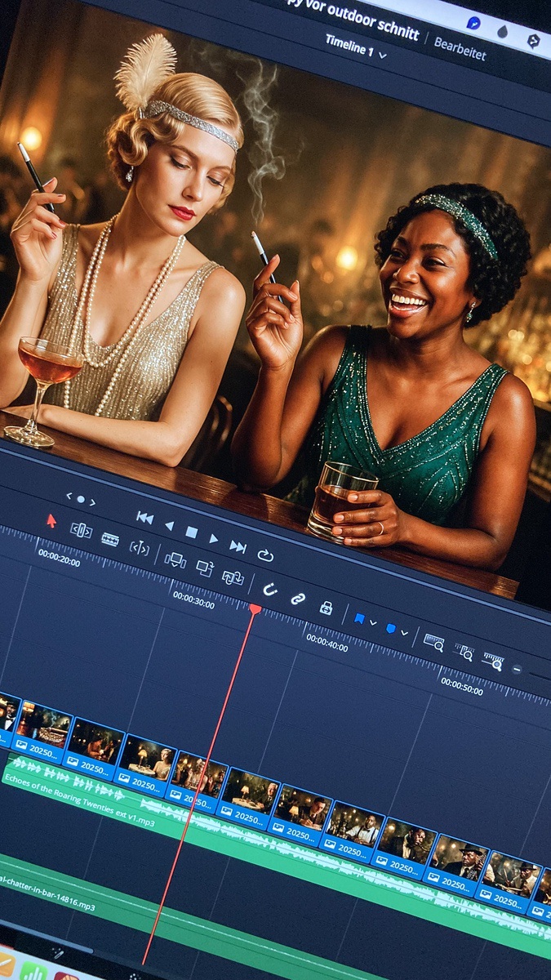The image size is (551, 980).
Task: Activate the Trim Edit mode tool
Action: 81,530
